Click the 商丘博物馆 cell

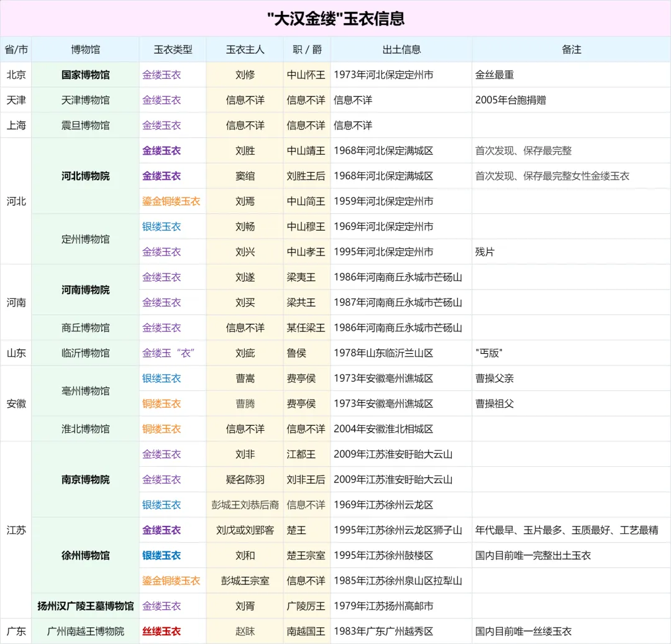86,328
